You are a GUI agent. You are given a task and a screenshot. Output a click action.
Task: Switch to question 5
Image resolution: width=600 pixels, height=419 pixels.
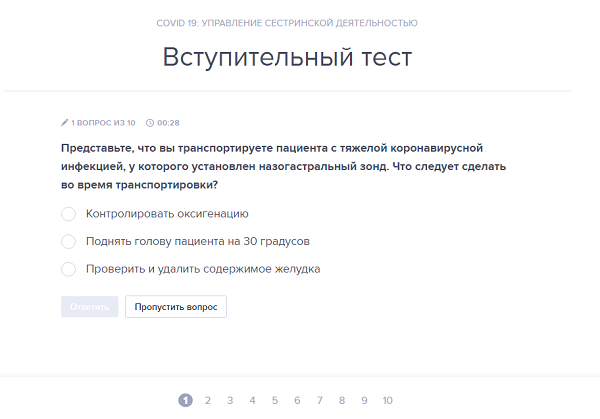[x=275, y=400]
